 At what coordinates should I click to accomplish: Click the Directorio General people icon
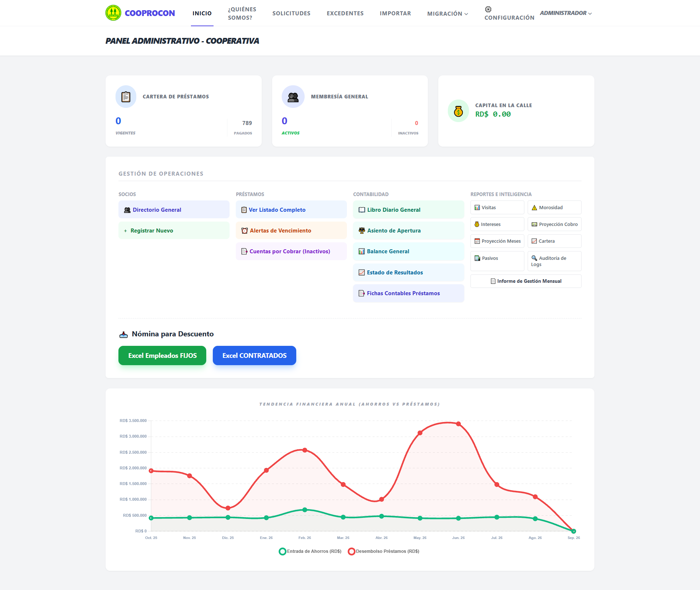127,210
